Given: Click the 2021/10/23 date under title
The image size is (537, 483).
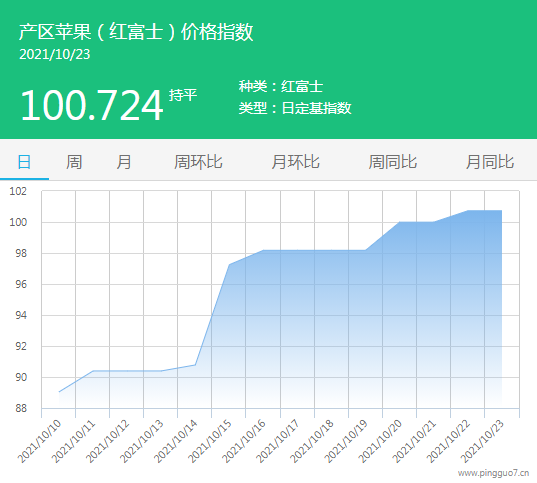Looking at the screenshot, I should [x=54, y=54].
